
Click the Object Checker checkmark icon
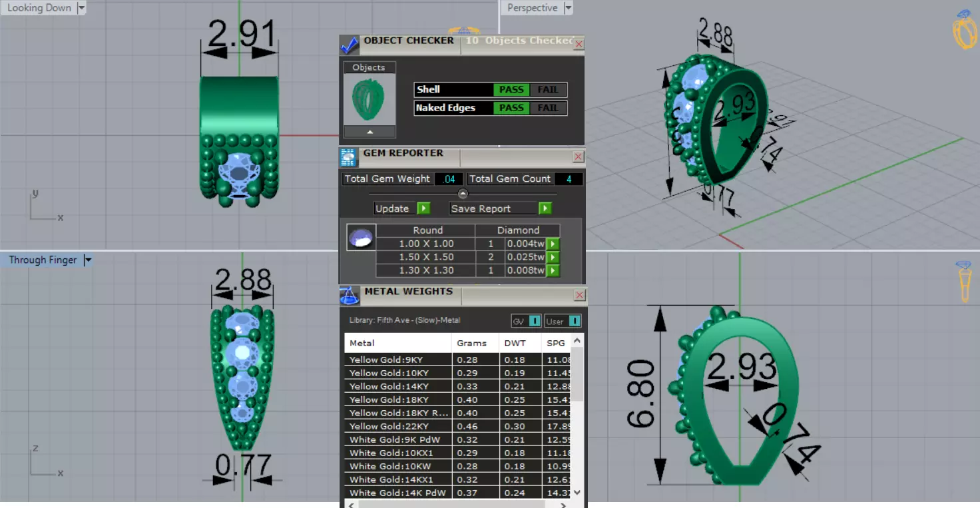tap(350, 45)
